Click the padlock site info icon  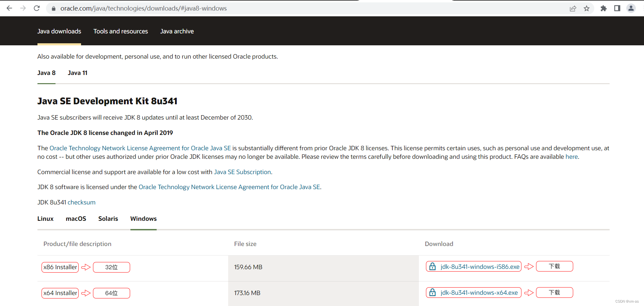point(53,9)
